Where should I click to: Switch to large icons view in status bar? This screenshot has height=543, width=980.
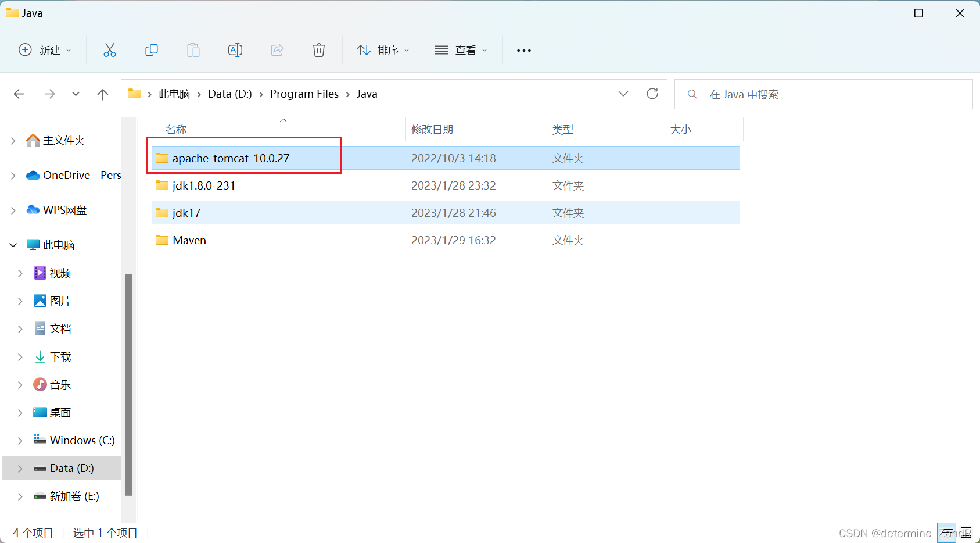pyautogui.click(x=966, y=533)
